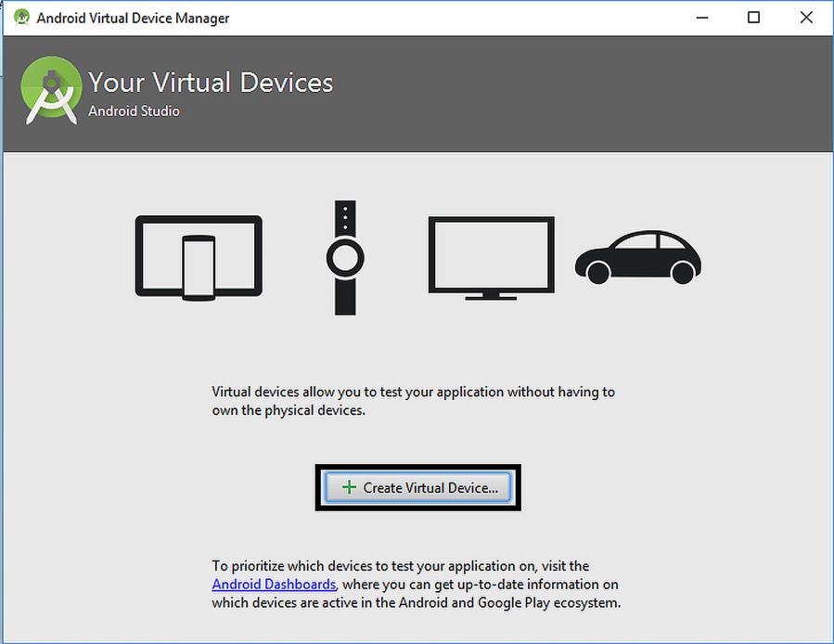Open the Android Dashboards link
Image resolution: width=834 pixels, height=644 pixels.
point(274,585)
